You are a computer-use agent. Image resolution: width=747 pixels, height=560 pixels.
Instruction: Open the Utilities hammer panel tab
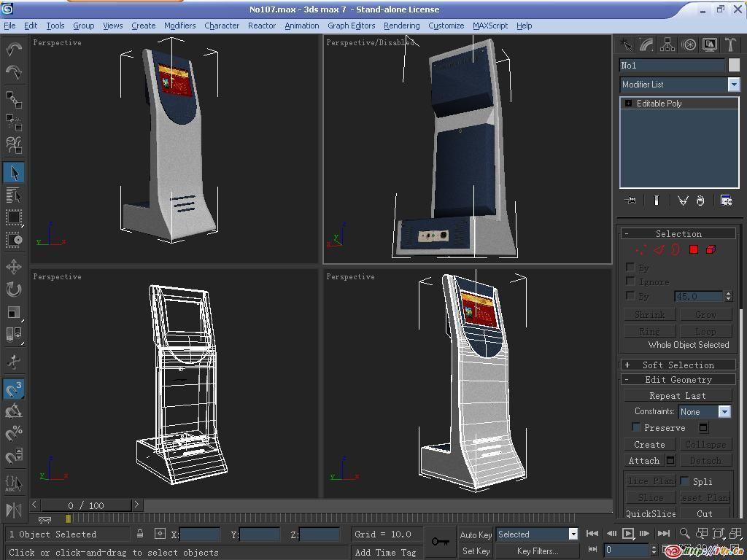729,45
